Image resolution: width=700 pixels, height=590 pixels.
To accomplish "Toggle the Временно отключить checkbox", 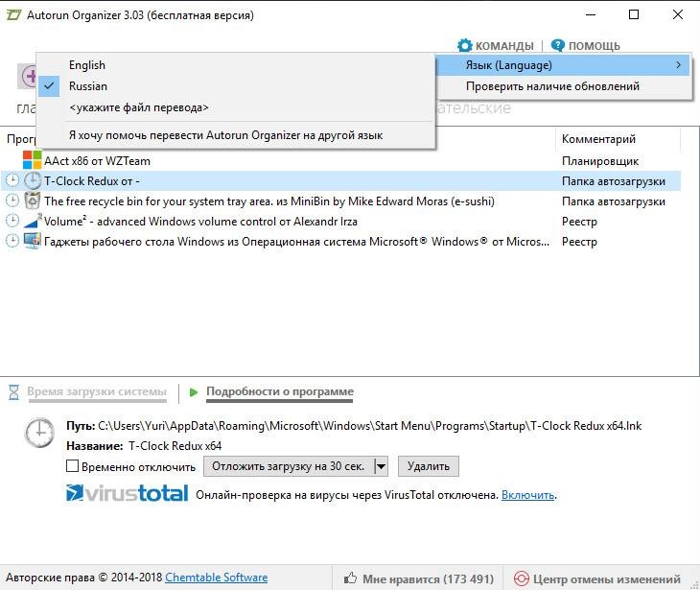I will click(x=72, y=466).
